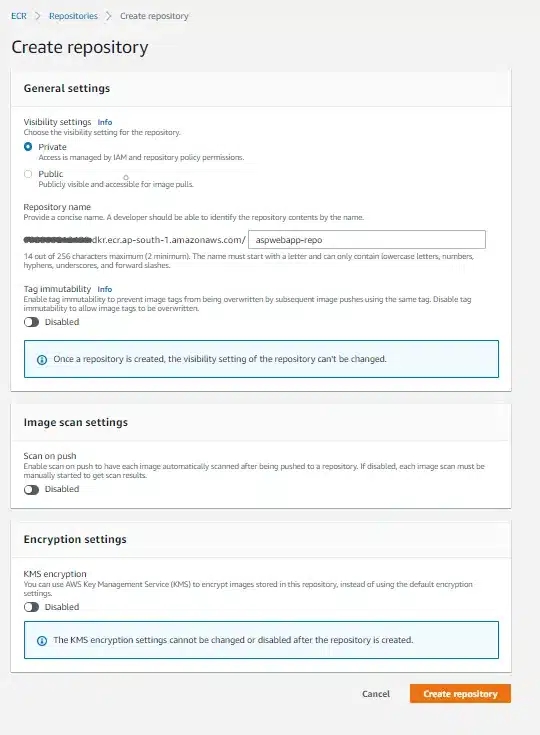Select the Private visibility radio button
Viewport: 540px width, 735px height.
pyautogui.click(x=28, y=147)
